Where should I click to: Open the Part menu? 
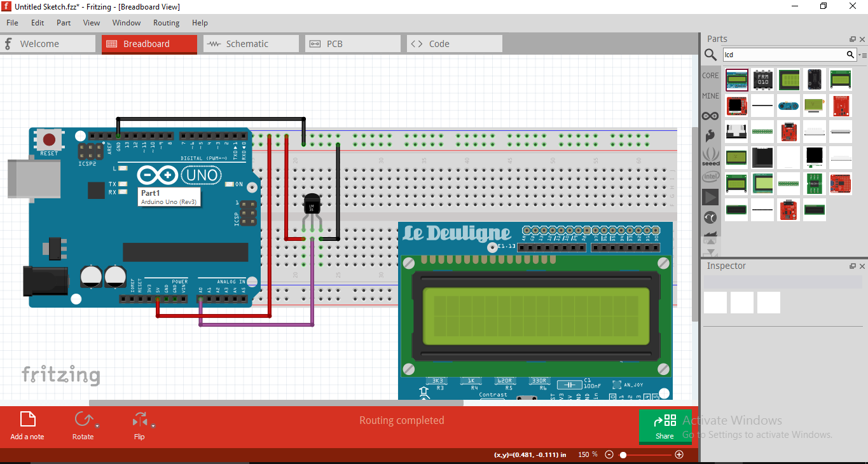(x=64, y=23)
